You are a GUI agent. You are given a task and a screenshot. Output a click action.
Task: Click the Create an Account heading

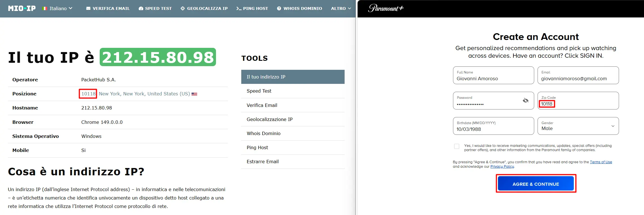pyautogui.click(x=536, y=37)
